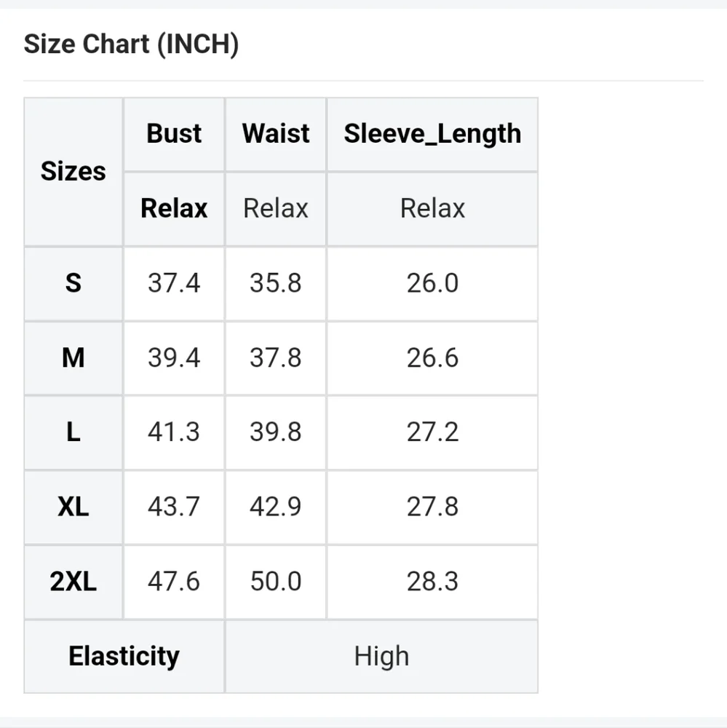Screen dimensions: 727x728
Task: Click the M size row label
Action: point(74,357)
